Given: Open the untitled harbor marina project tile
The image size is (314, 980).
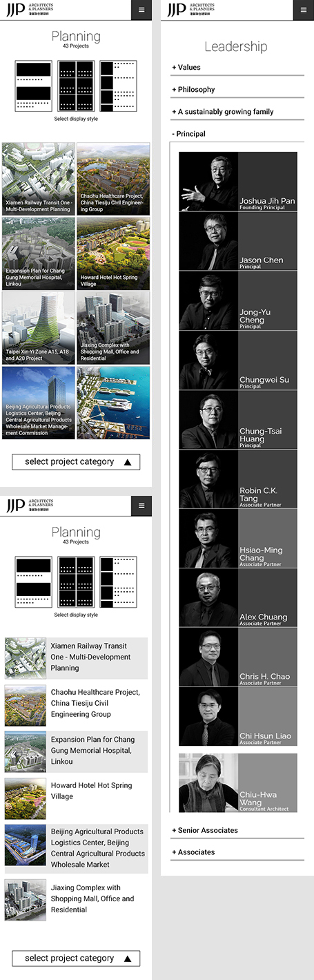Looking at the screenshot, I should click(x=113, y=403).
